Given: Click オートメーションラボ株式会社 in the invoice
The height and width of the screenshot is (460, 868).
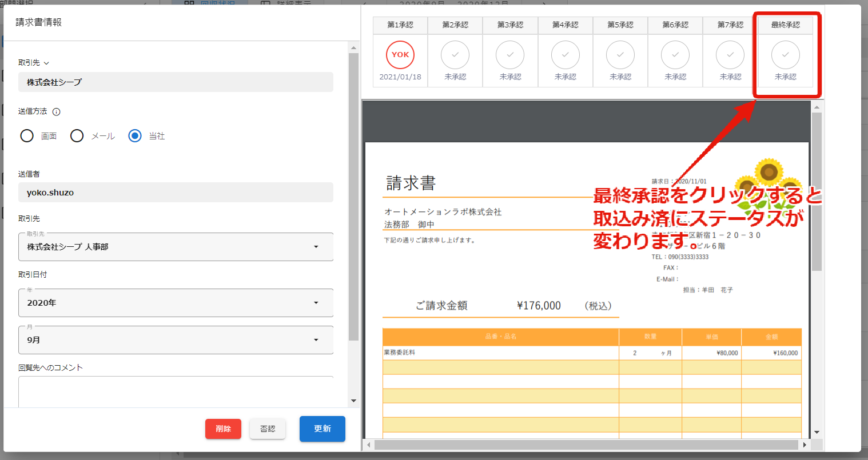Looking at the screenshot, I should coord(443,212).
